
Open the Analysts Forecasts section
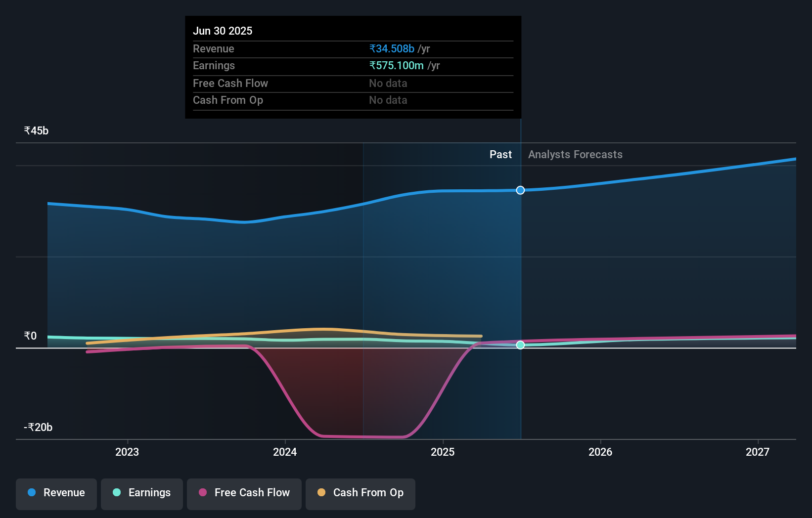click(575, 154)
